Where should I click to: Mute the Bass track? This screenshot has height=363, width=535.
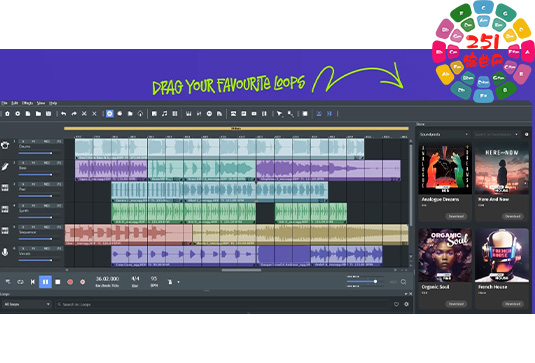coord(33,163)
